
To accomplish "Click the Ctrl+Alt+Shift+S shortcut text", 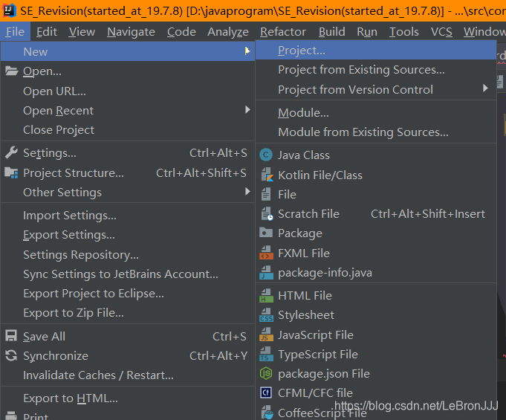I will pyautogui.click(x=201, y=173).
